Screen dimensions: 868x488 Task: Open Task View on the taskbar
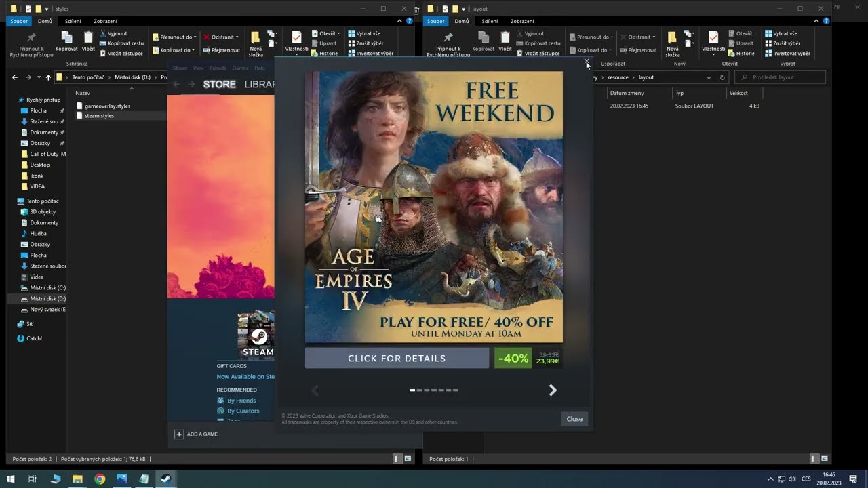pyautogui.click(x=32, y=479)
